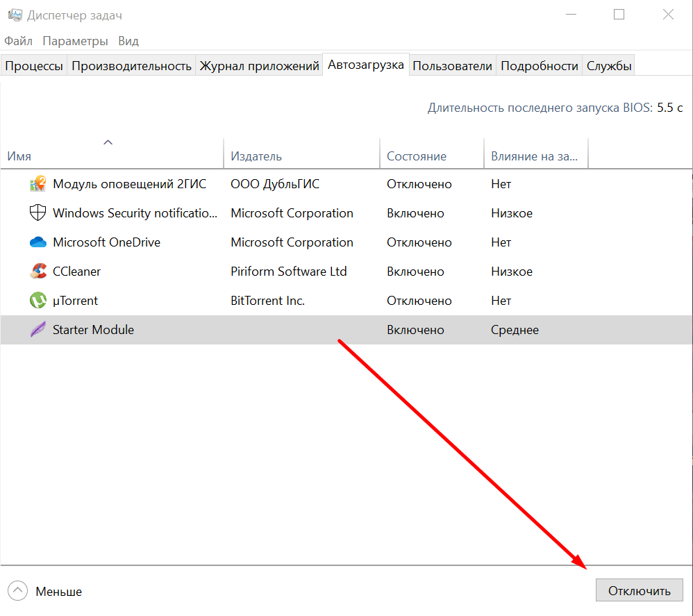693x616 pixels.
Task: Switch to the Процессы tab
Action: point(34,66)
